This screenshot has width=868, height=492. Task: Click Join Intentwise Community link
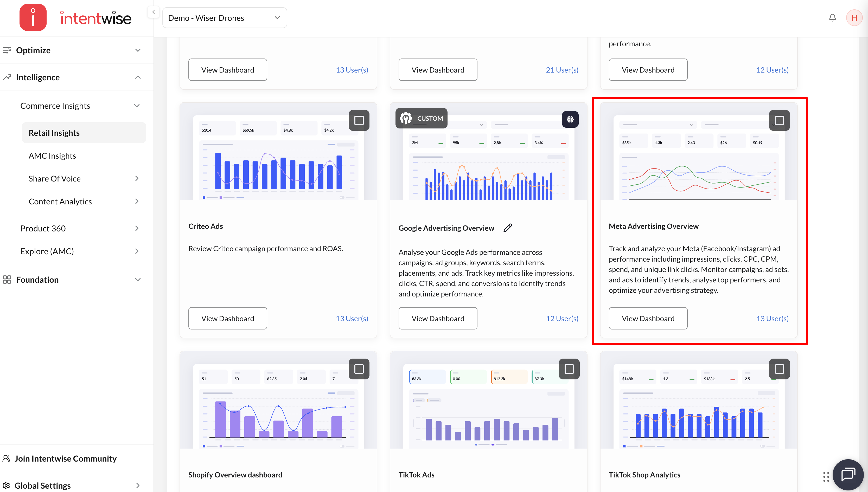coord(66,458)
